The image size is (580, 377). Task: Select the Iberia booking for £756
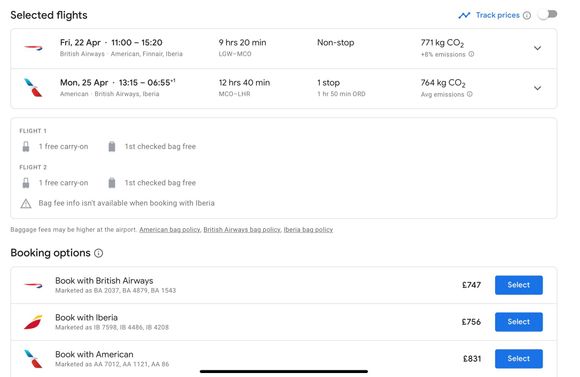click(x=519, y=322)
